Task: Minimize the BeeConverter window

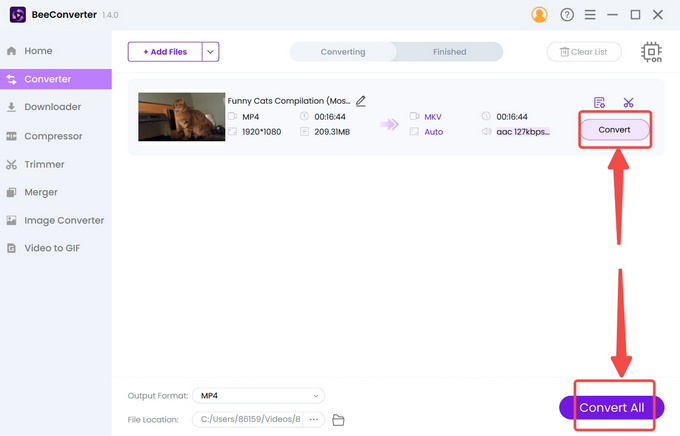Action: tap(612, 15)
